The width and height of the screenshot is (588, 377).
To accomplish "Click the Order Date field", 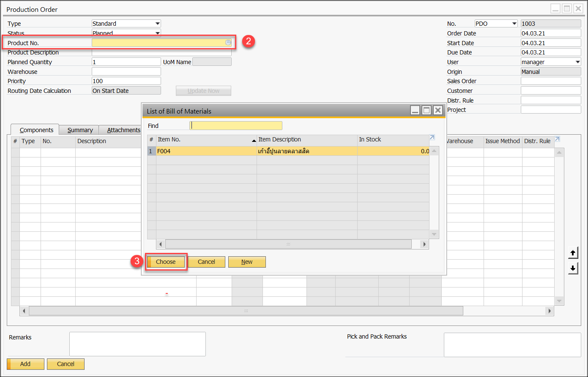I will click(x=551, y=33).
